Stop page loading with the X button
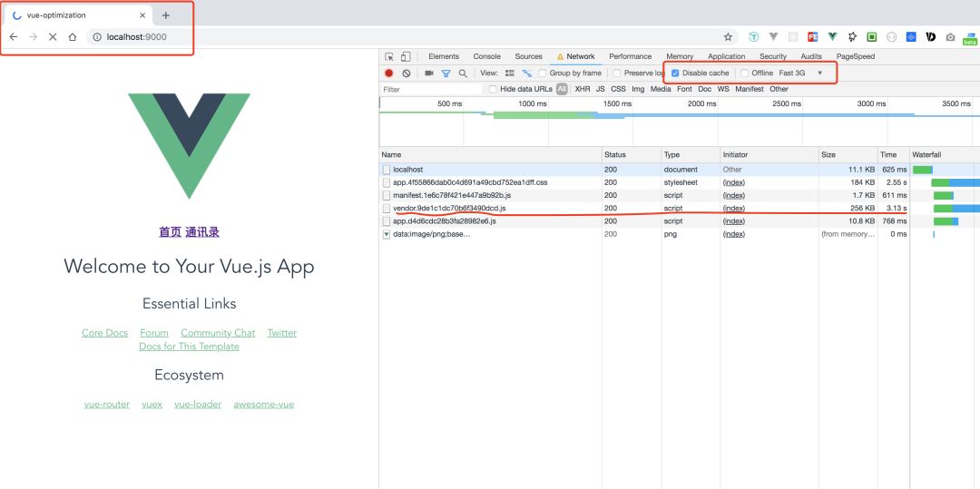 (x=52, y=37)
